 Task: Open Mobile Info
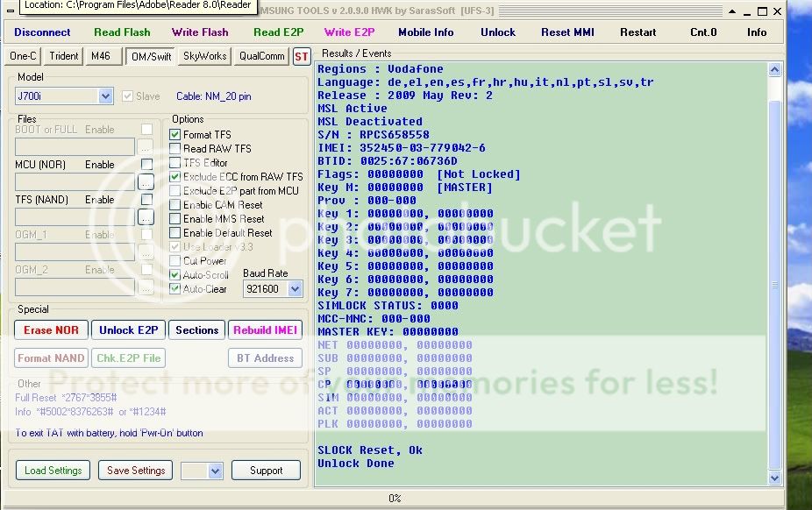point(425,32)
